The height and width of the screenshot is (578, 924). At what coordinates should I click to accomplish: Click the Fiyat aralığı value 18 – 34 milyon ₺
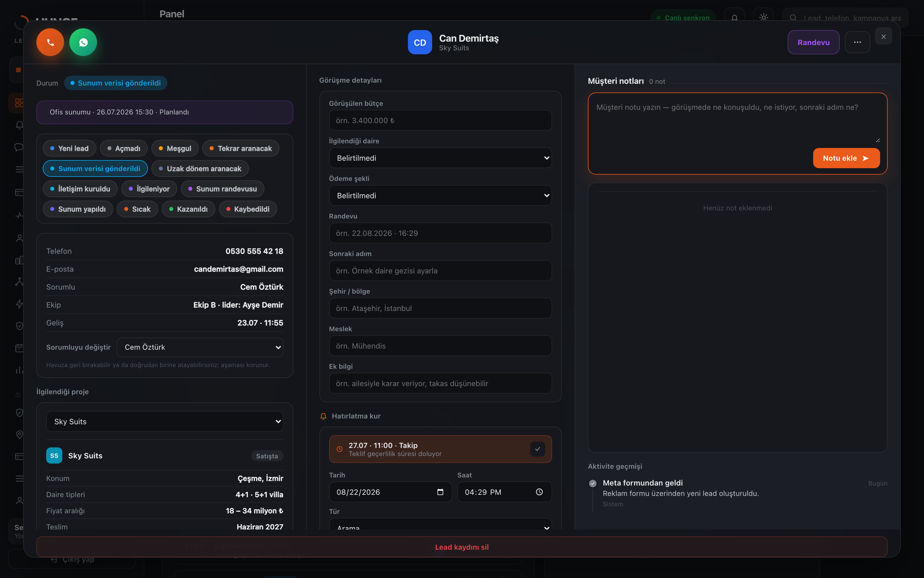pyautogui.click(x=254, y=511)
